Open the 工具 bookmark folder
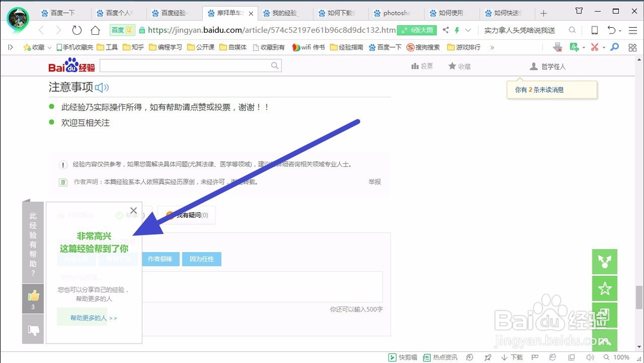Viewport: 644px width, 363px height. (107, 47)
